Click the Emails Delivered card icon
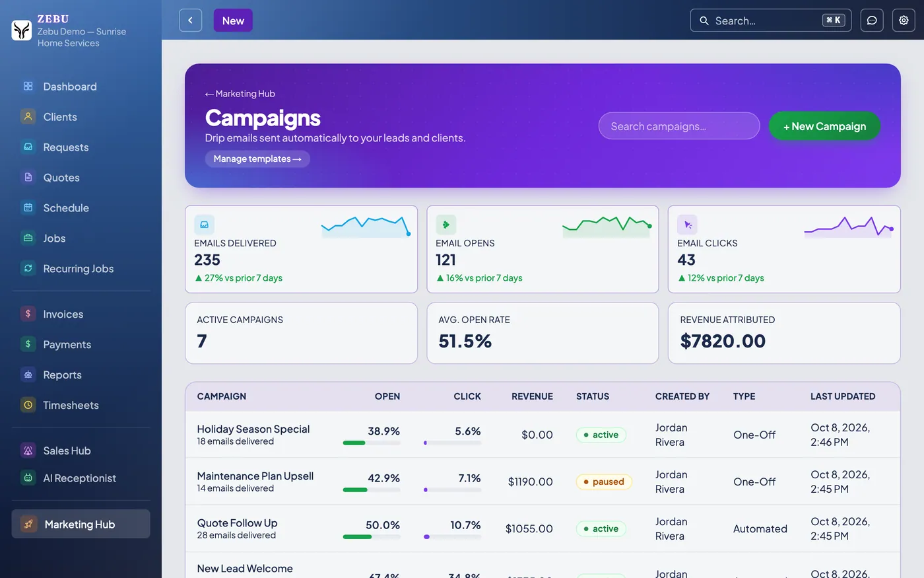Screen dimensions: 924x578 (204, 225)
